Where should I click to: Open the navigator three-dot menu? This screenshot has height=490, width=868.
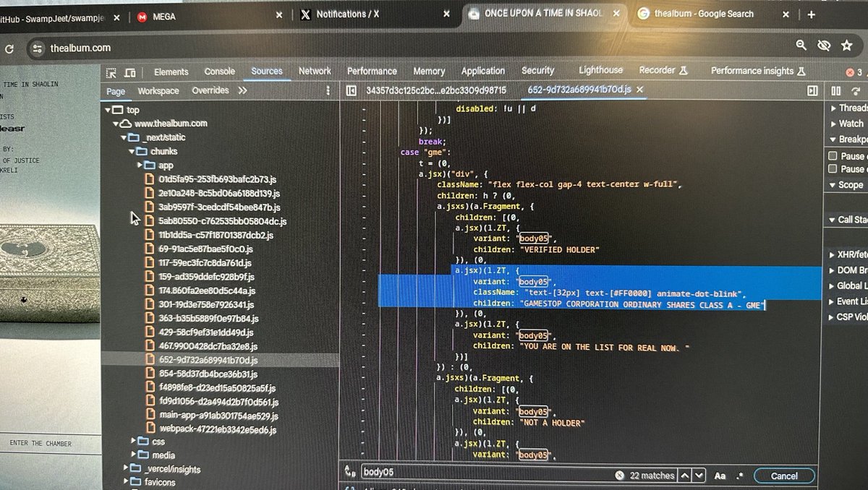point(328,90)
